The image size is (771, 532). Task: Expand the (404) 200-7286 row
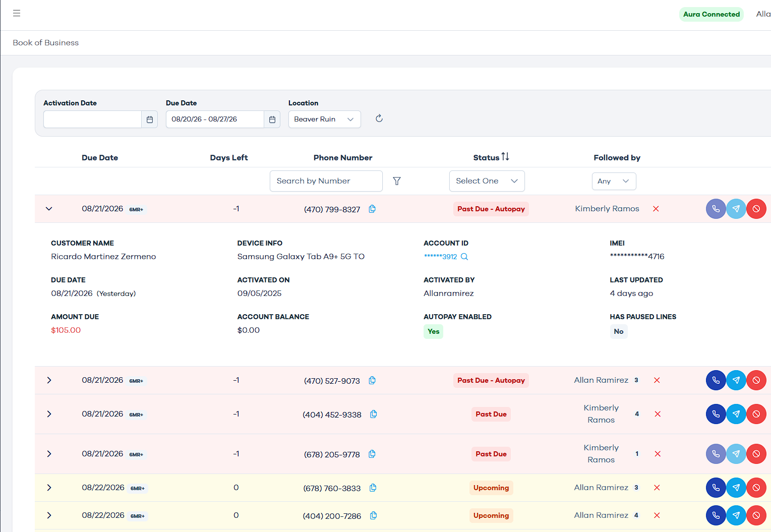pyautogui.click(x=49, y=515)
